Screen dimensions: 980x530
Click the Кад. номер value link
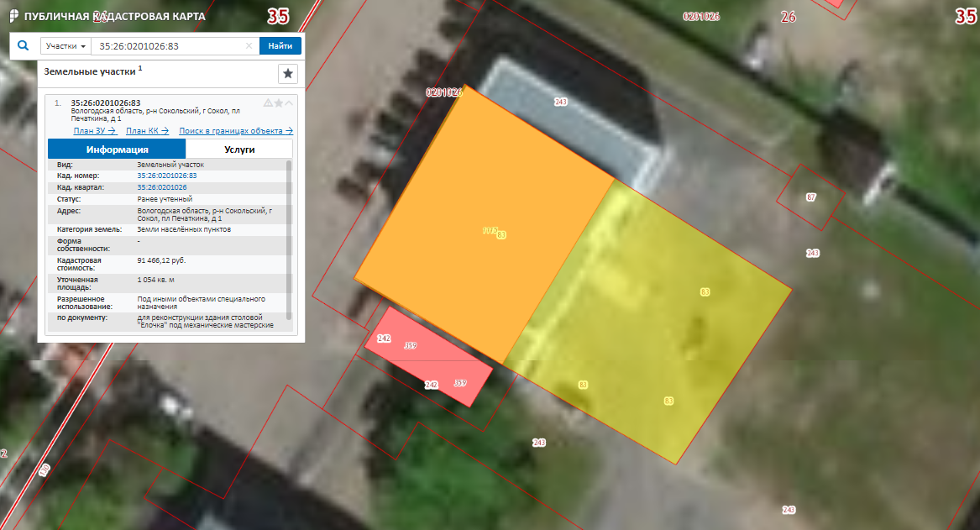(166, 176)
